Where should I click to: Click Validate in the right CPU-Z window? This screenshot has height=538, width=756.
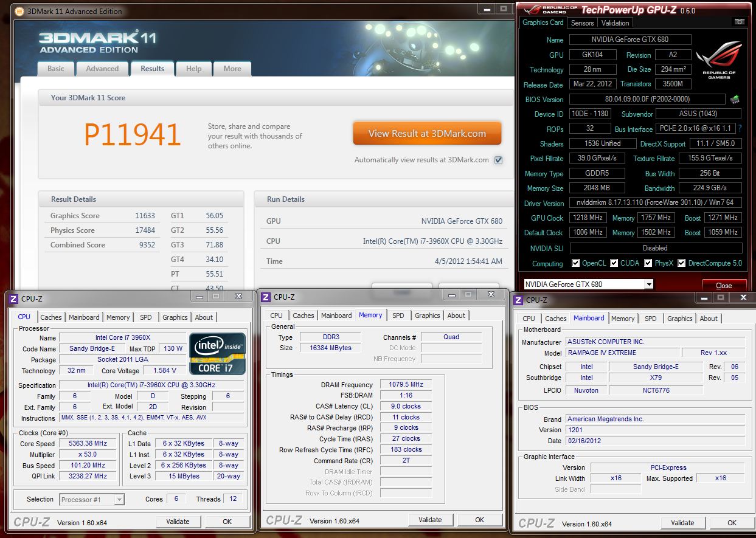(x=682, y=523)
